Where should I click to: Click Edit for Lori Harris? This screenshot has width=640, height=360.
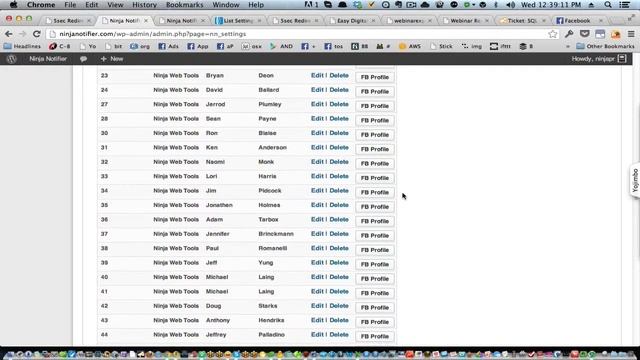(317, 176)
